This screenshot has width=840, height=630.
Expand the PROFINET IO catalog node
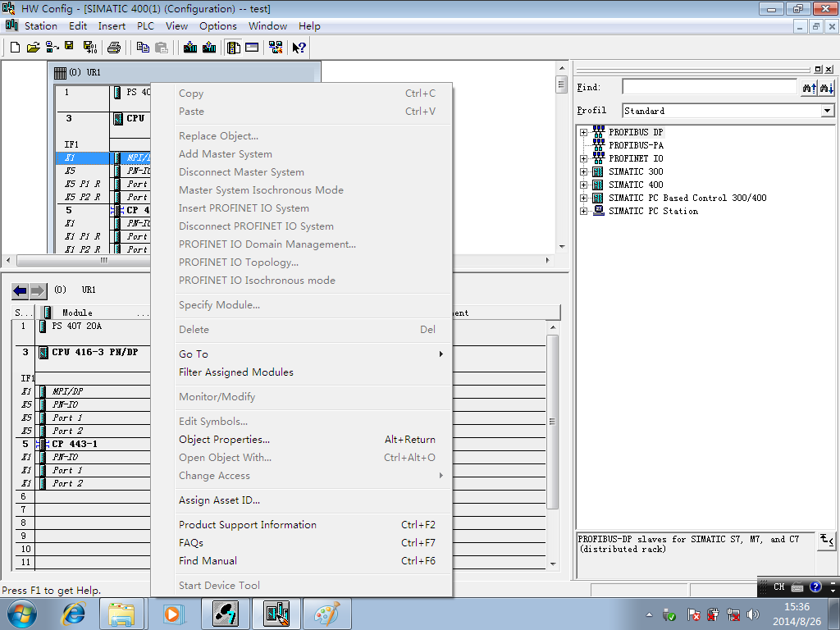coord(583,158)
